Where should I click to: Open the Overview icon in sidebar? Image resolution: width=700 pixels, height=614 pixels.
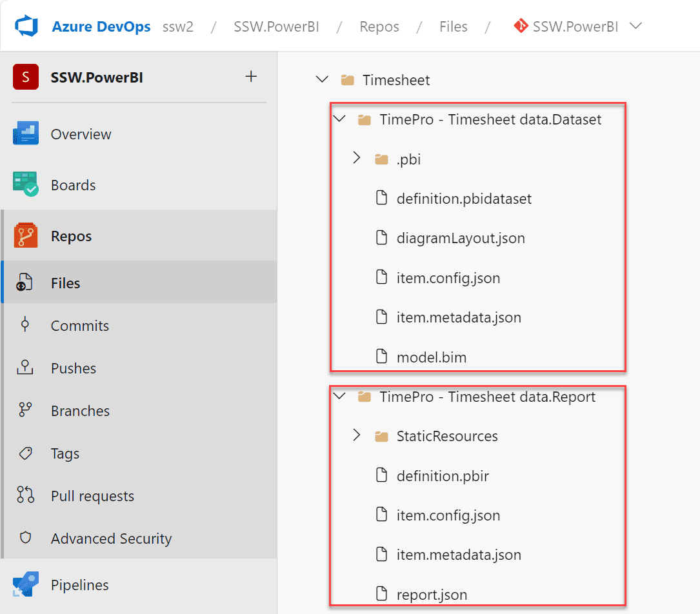[x=26, y=134]
